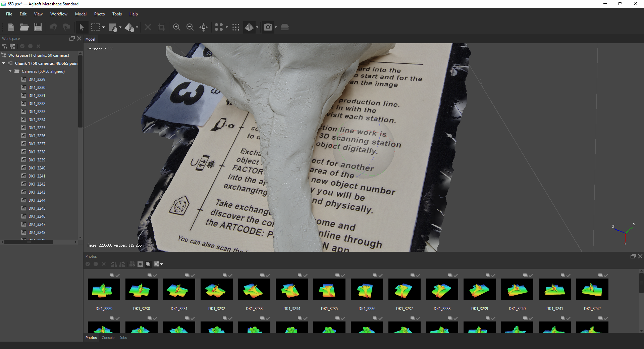Select the Rectangle Selection tool
This screenshot has height=349, width=644.
(96, 27)
